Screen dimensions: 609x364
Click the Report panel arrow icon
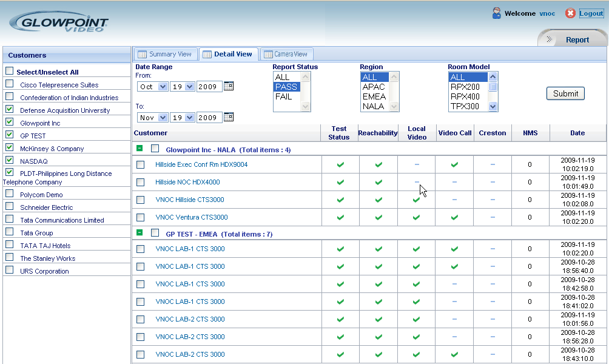pyautogui.click(x=549, y=39)
